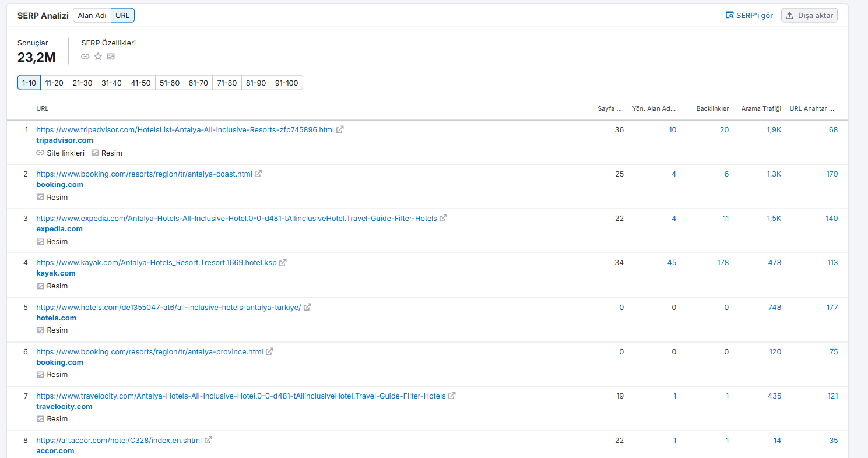
Task: Click the accor.com domain name
Action: tap(55, 450)
